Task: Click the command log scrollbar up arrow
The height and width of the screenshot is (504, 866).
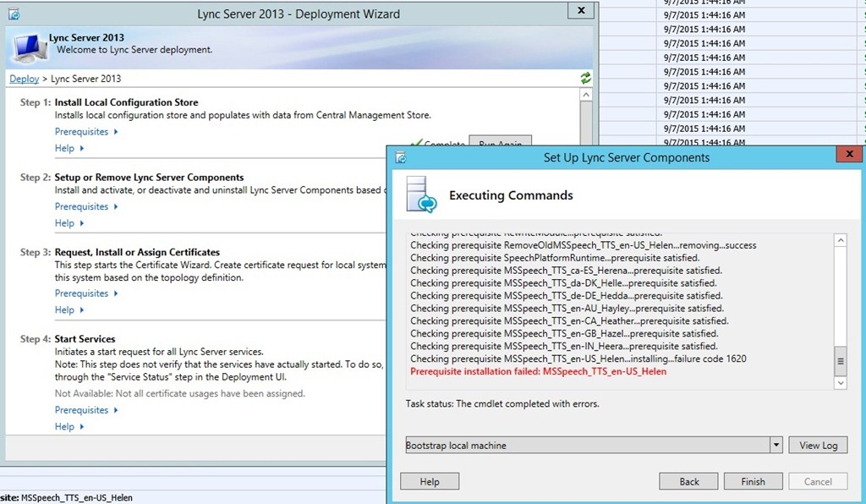Action: click(840, 240)
